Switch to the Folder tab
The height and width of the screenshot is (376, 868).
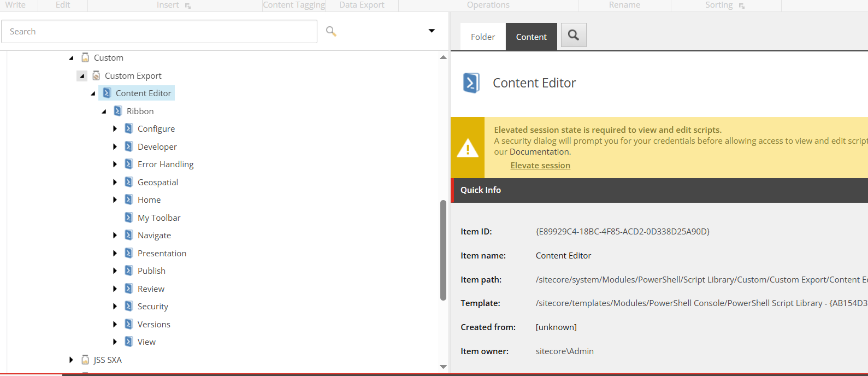(483, 37)
